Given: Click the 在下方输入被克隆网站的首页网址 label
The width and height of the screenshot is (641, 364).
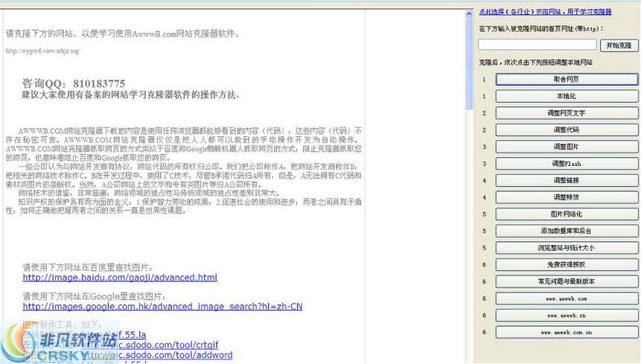Looking at the screenshot, I should [x=540, y=28].
